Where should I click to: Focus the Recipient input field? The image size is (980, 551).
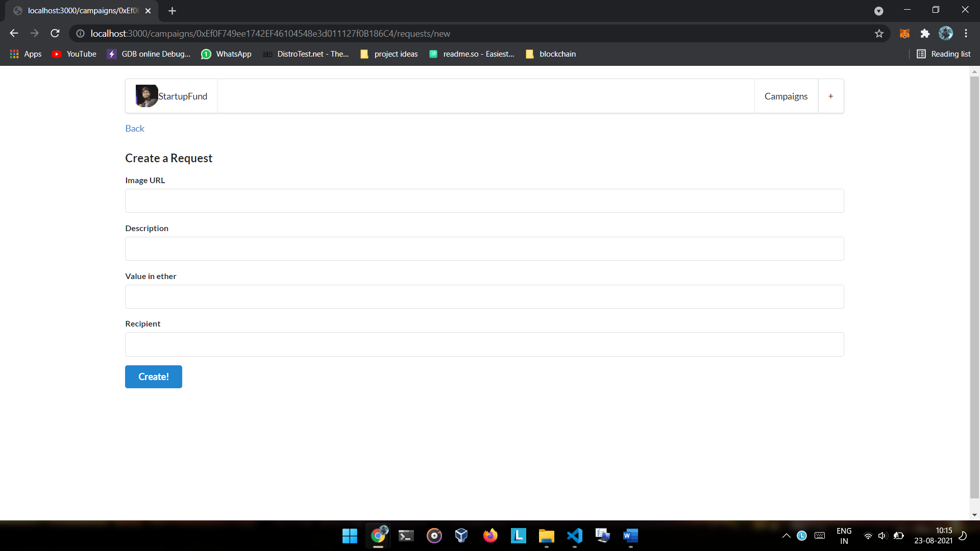pos(484,344)
